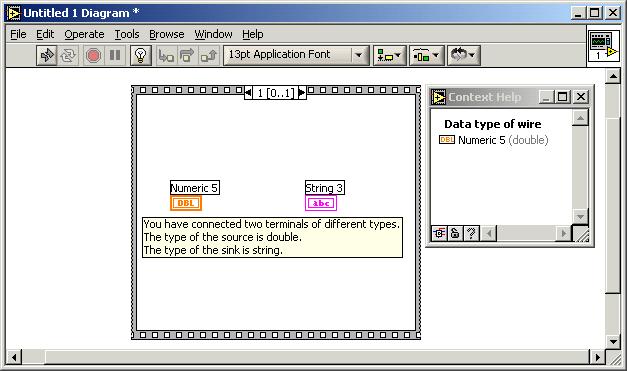Click the error tip text about different types
Viewport: 627px width, 371px height.
pos(272,237)
